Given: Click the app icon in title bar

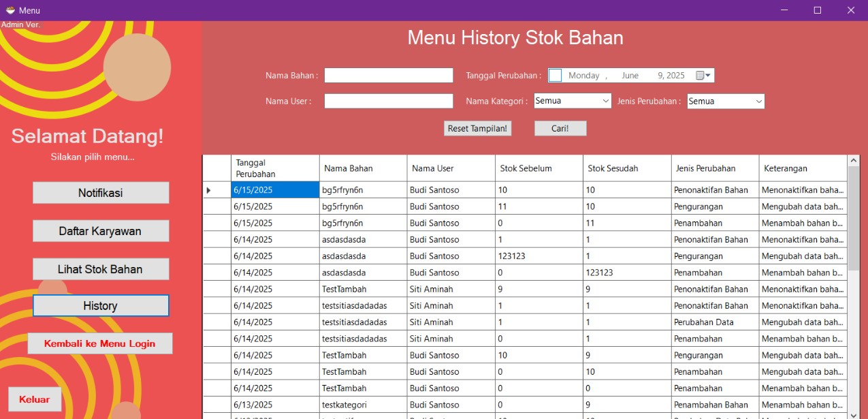Looking at the screenshot, I should [x=10, y=10].
